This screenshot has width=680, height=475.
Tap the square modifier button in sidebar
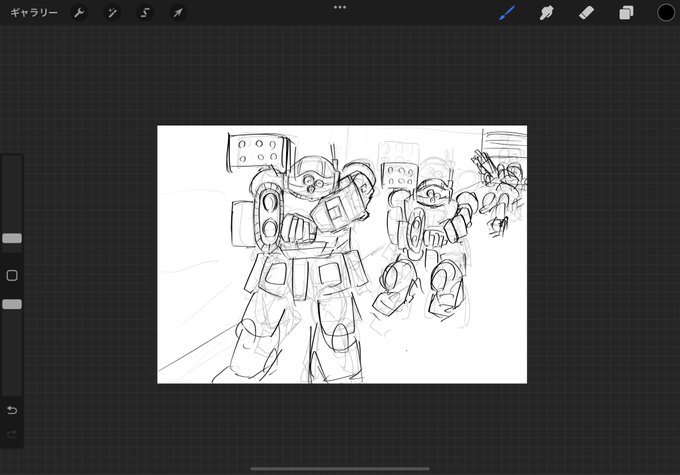pyautogui.click(x=12, y=275)
